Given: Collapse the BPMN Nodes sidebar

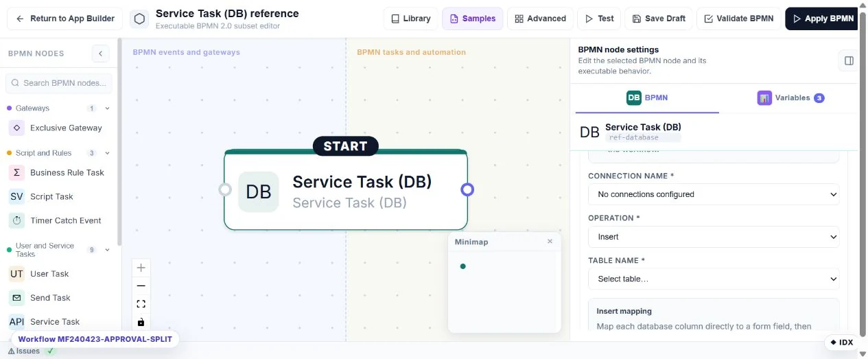Looking at the screenshot, I should (x=100, y=54).
